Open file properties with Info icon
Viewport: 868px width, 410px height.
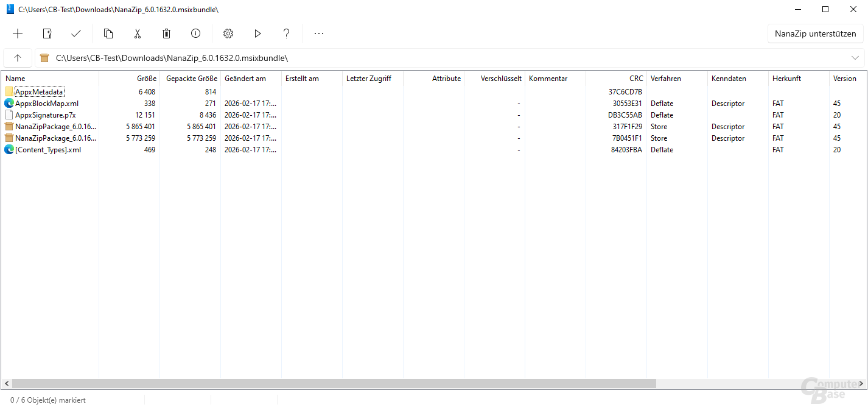195,34
